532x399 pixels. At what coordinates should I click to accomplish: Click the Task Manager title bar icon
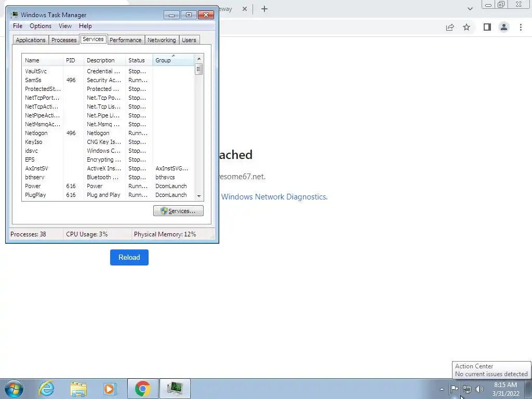click(x=14, y=15)
